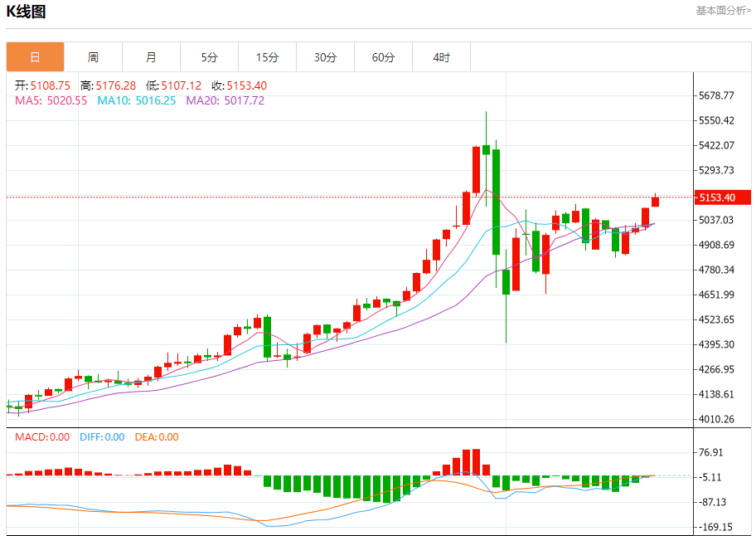Open the 15分 timeframe tab

(268, 57)
